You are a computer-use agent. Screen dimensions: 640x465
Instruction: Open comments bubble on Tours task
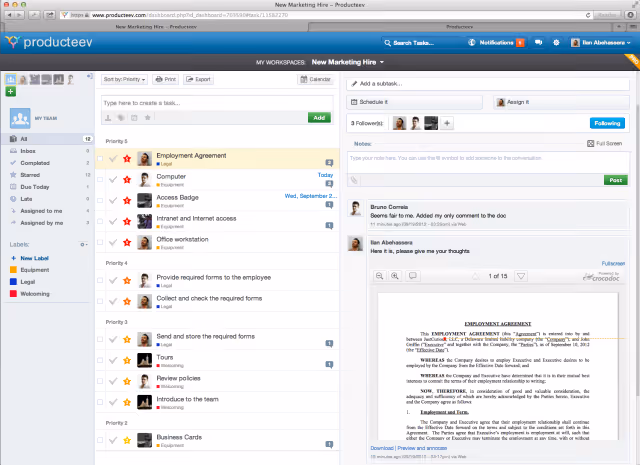[329, 364]
